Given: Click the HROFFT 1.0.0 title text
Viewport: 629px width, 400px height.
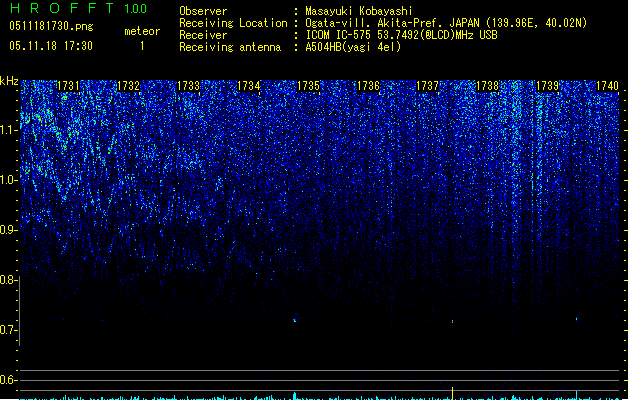Looking at the screenshot, I should (x=79, y=8).
